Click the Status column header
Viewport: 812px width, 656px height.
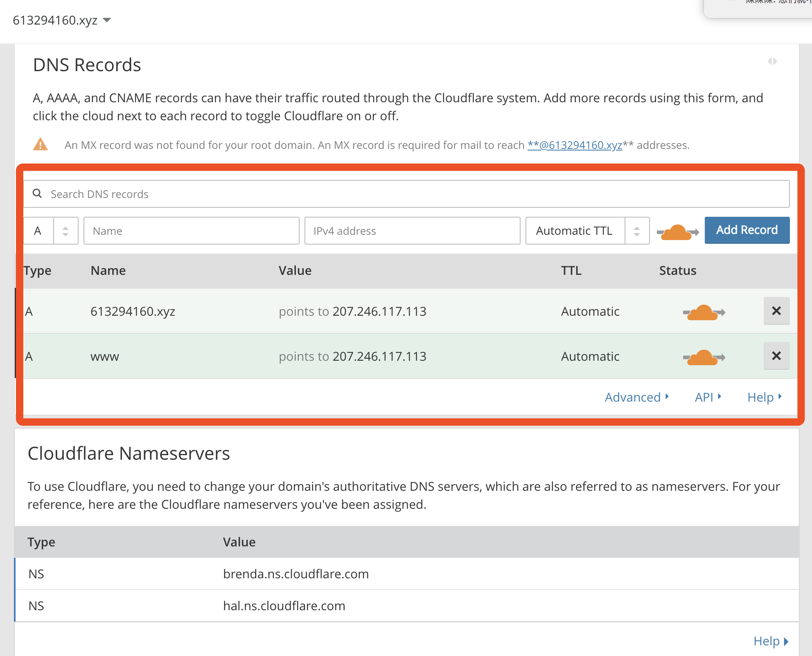coord(677,270)
